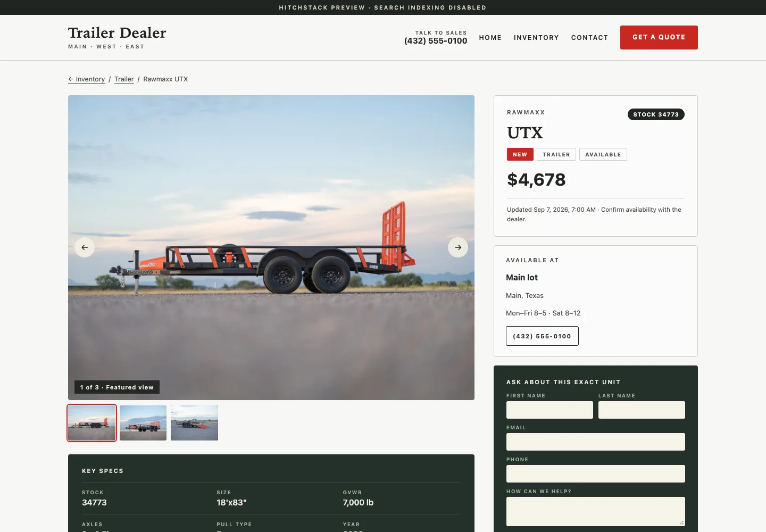
Task: Focus the Last Name field
Action: click(642, 410)
